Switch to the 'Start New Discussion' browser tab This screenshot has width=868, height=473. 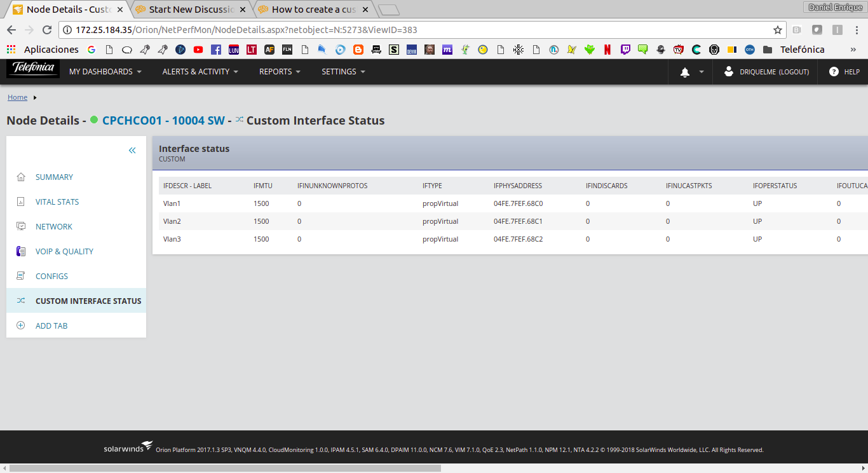click(191, 10)
